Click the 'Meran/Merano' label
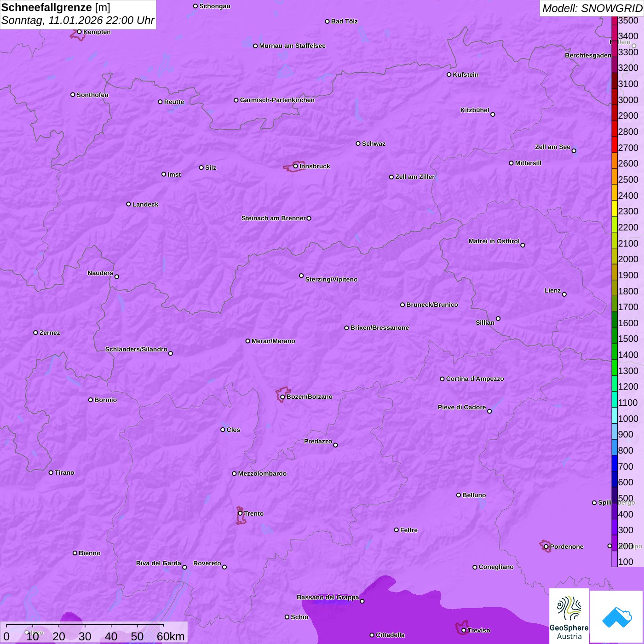644x644 pixels. (x=273, y=341)
